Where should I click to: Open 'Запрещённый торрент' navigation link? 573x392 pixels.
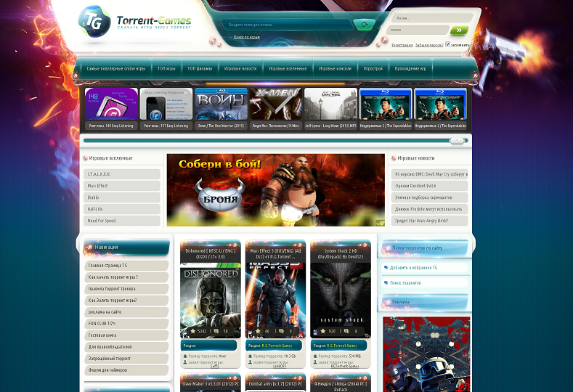126,359
